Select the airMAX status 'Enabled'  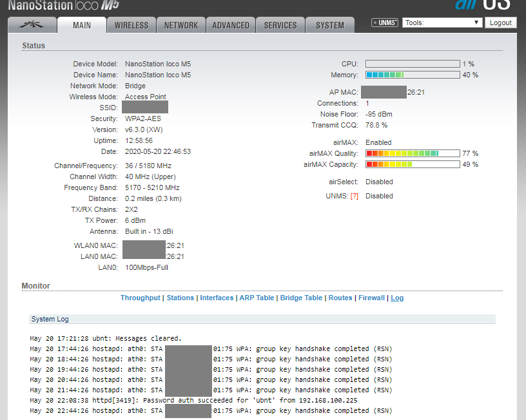378,142
